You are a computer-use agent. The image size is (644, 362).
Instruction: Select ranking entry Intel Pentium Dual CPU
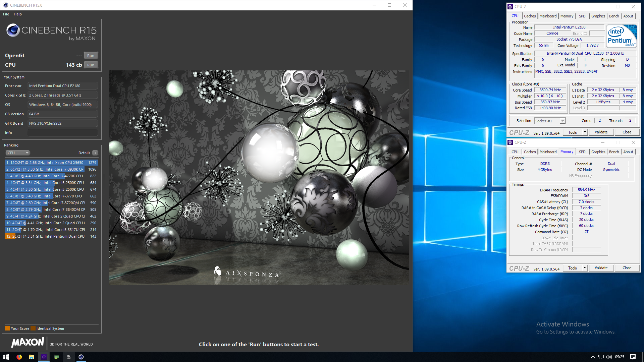coord(51,236)
